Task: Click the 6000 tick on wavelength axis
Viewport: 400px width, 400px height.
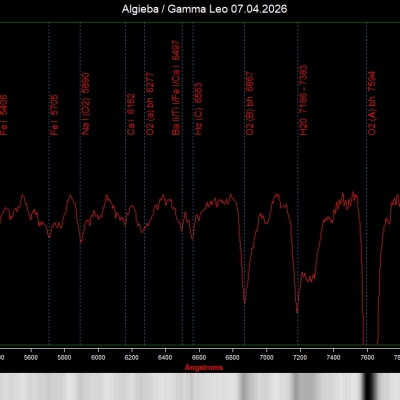Action: [98, 358]
